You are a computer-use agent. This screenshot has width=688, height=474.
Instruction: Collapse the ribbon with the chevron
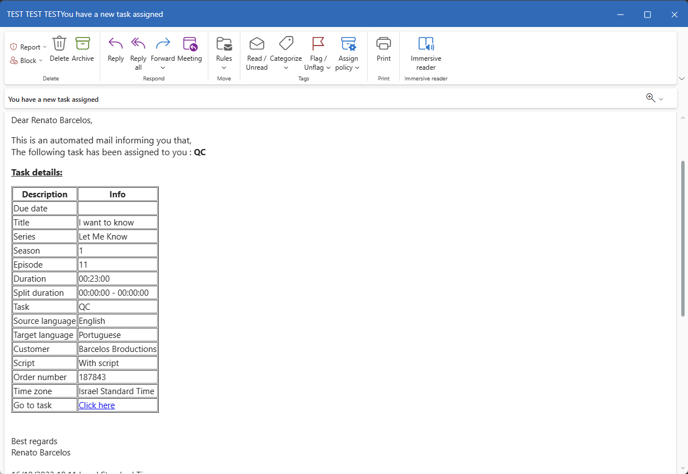click(681, 77)
